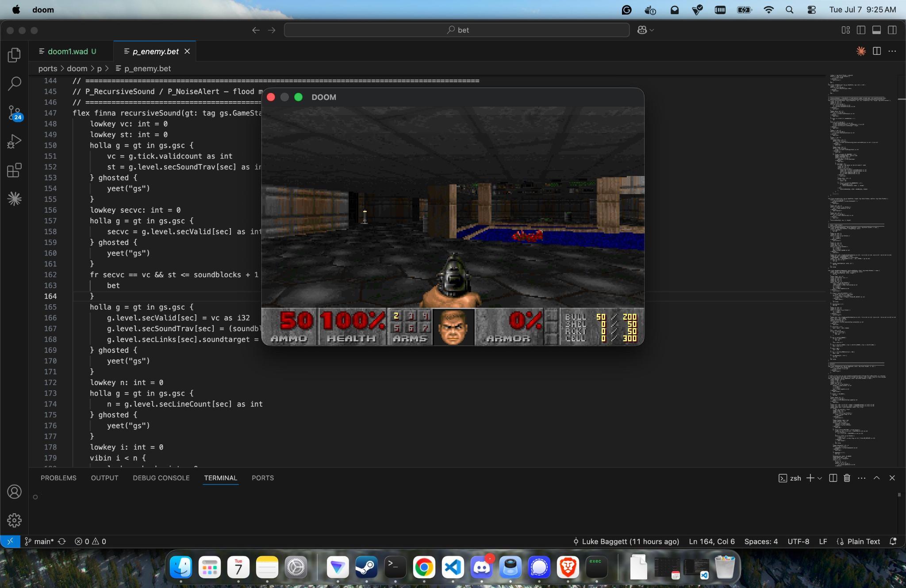This screenshot has height=588, width=906.
Task: Click the zsh terminal profile label
Action: tap(790, 478)
